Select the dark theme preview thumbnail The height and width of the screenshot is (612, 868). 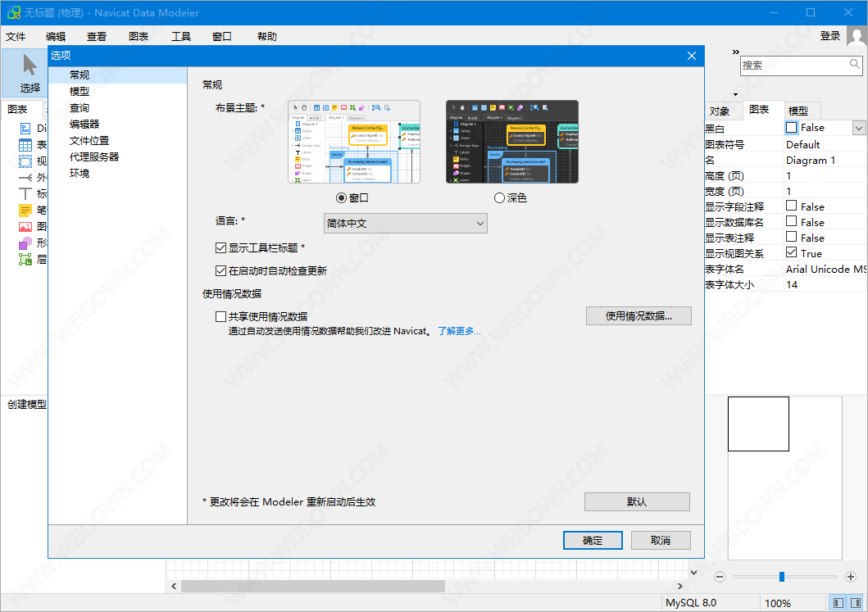512,142
